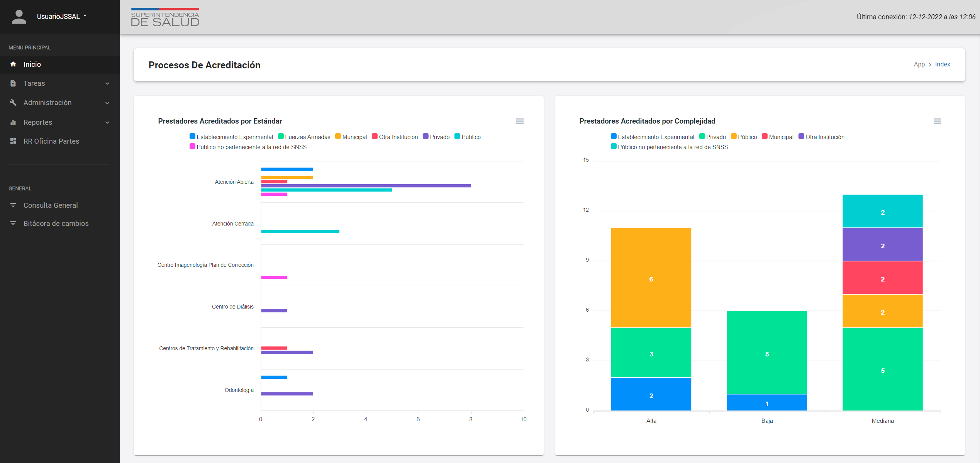
Task: Toggle cyan Público no perteneciente in Complejidad legend
Action: click(x=669, y=147)
